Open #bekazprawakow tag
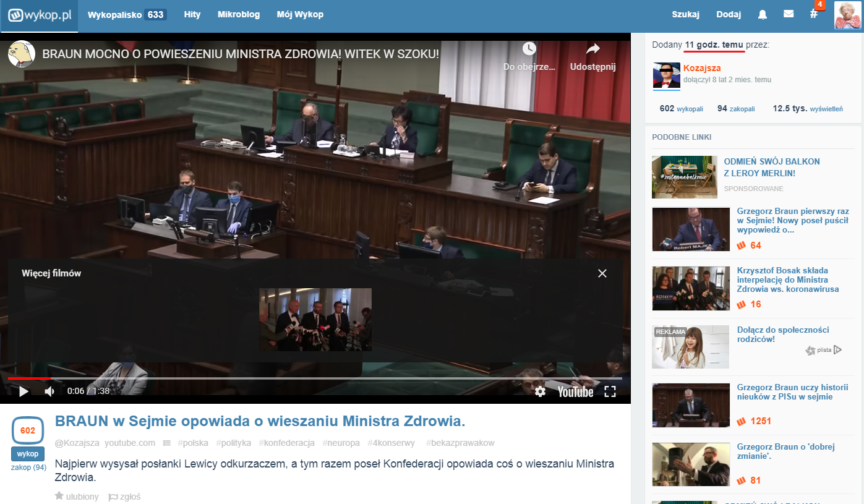864x504 pixels. [x=460, y=443]
